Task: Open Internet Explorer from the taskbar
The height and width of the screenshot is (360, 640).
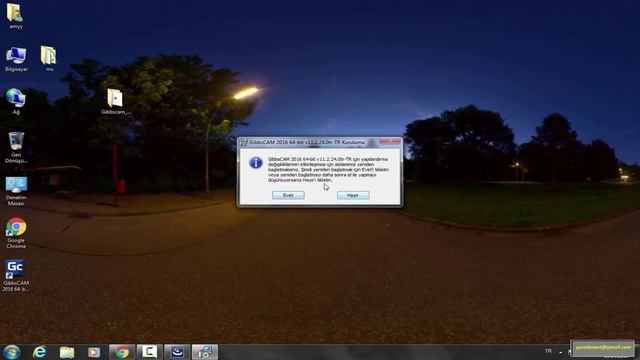Action: 40,352
